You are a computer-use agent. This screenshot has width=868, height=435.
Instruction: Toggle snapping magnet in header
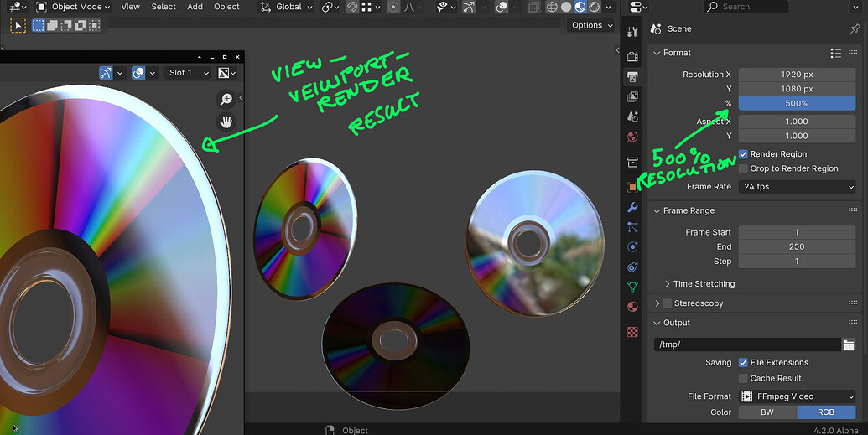coord(351,7)
